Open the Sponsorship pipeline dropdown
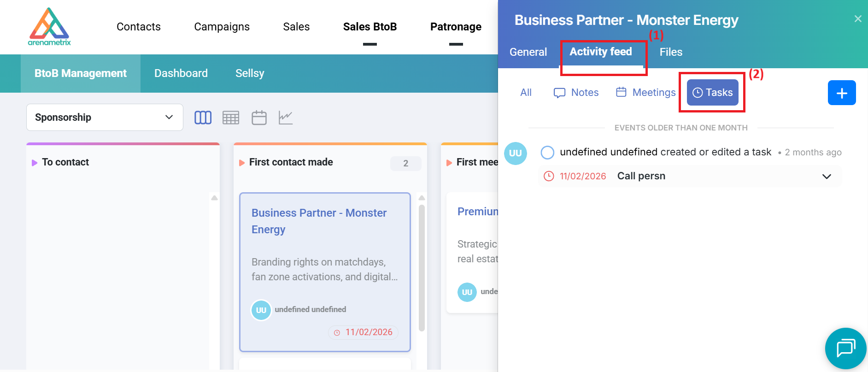868x372 pixels. (105, 118)
